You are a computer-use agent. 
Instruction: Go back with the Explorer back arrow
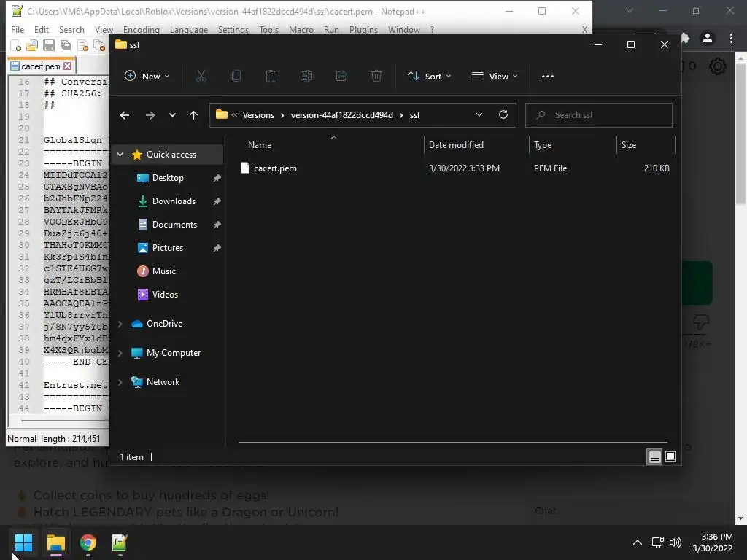tap(125, 115)
